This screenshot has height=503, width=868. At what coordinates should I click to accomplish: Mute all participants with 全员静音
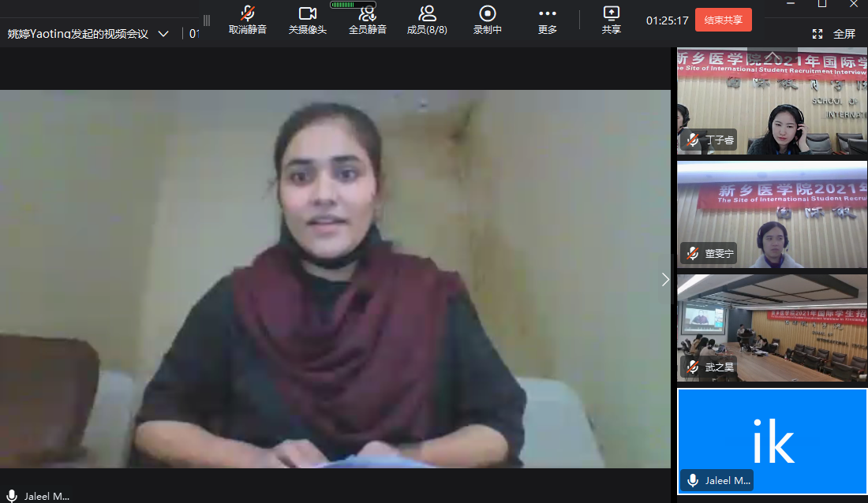tap(367, 14)
